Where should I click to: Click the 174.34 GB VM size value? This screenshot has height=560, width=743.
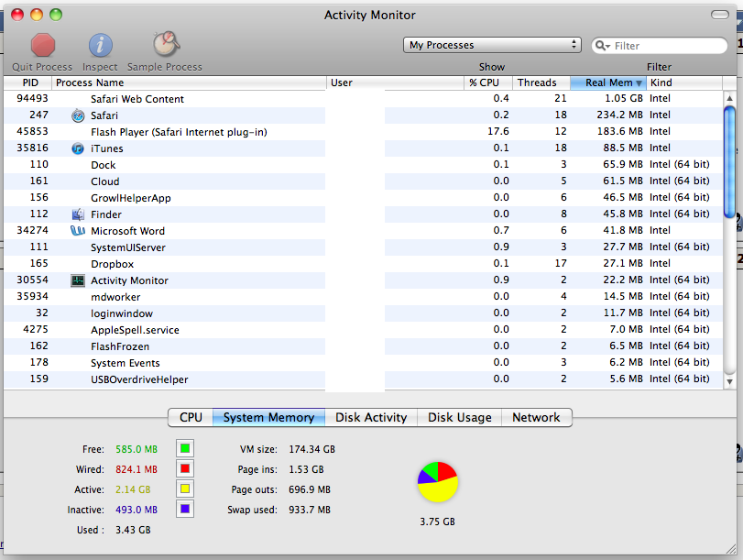311,449
